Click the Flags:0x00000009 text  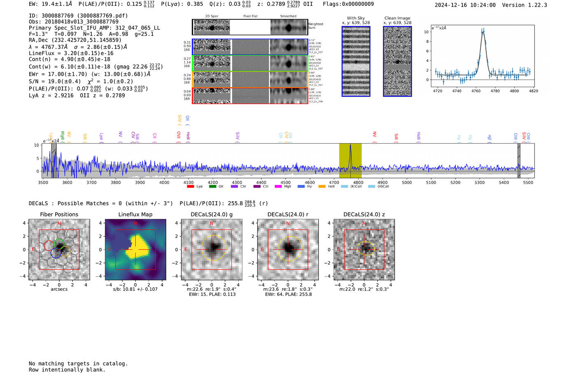(348, 4)
